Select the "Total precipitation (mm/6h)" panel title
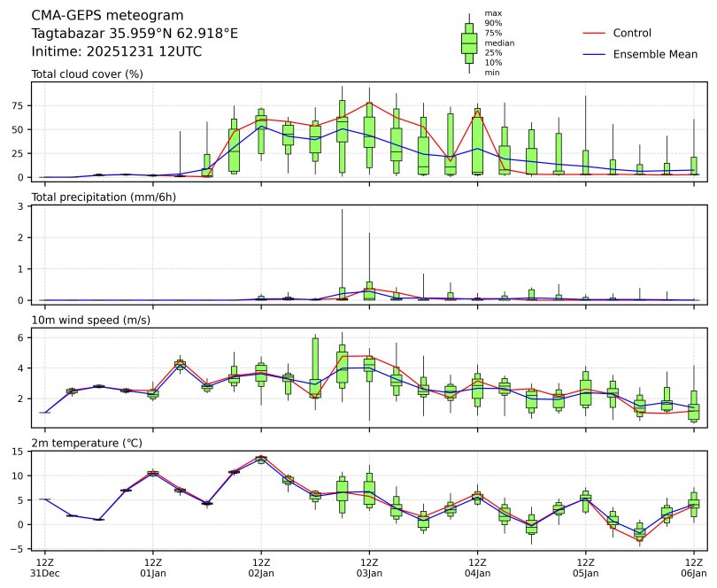The width and height of the screenshot is (717, 588). (x=104, y=197)
